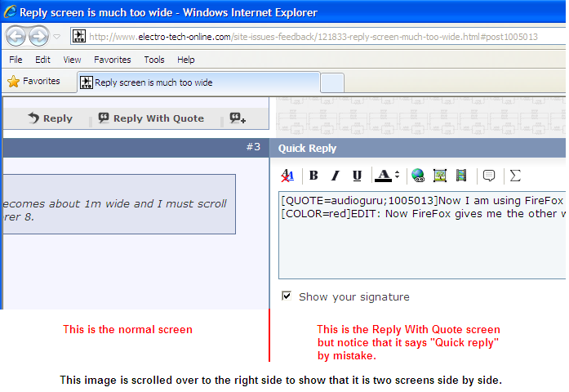The height and width of the screenshot is (392, 569).
Task: Go forward with the browser Forward arrow
Action: point(39,36)
